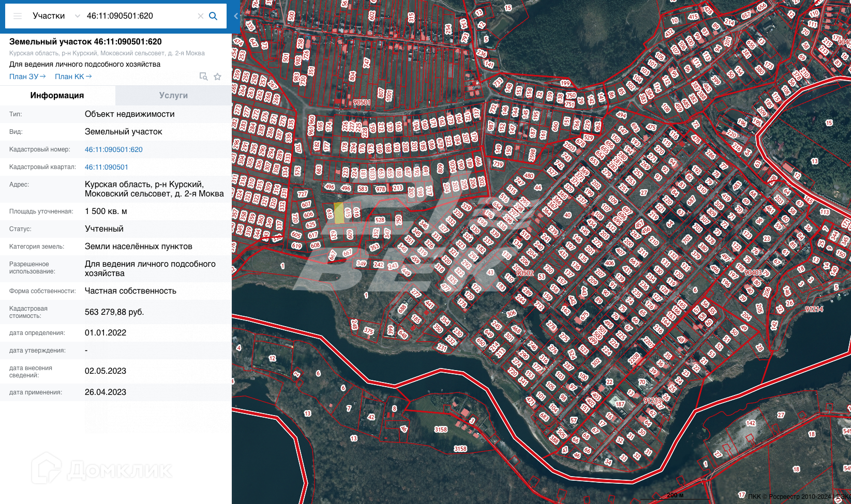Open the "План КК" link
The height and width of the screenshot is (504, 851).
click(73, 77)
